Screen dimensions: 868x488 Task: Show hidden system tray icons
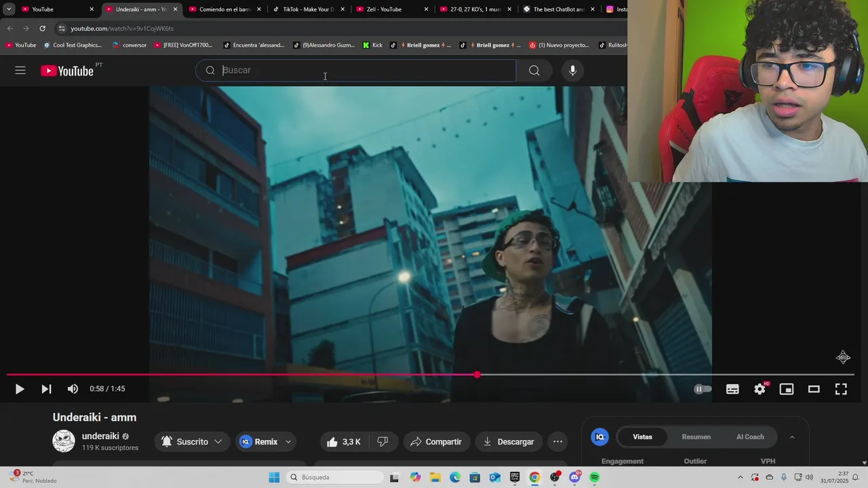pos(741,477)
